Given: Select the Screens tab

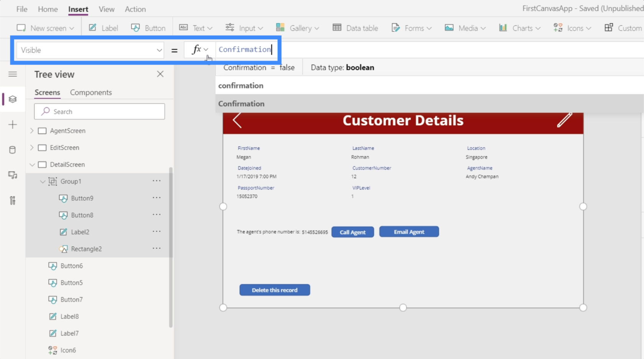Looking at the screenshot, I should coord(47,92).
